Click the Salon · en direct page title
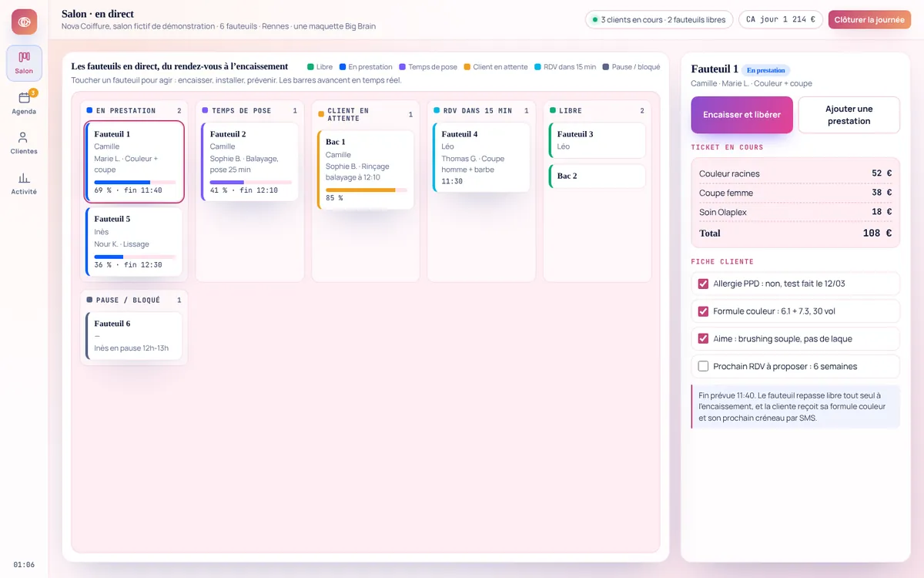 [x=98, y=14]
